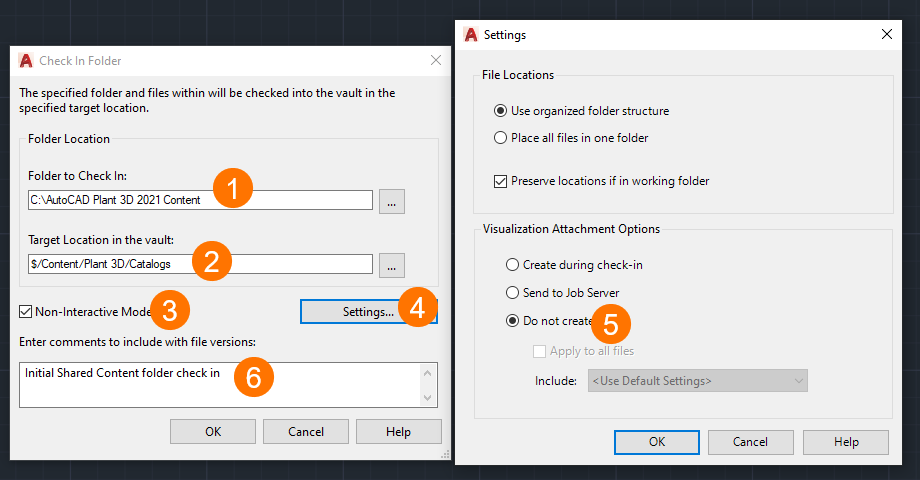
Task: Confirm Settings dialog with OK
Action: tap(656, 442)
